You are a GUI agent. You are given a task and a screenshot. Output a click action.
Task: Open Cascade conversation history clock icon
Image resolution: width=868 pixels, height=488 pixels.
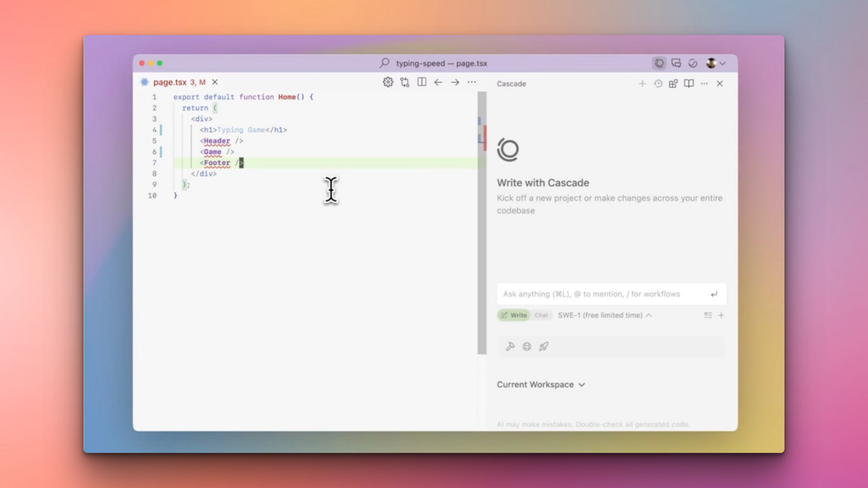[657, 83]
